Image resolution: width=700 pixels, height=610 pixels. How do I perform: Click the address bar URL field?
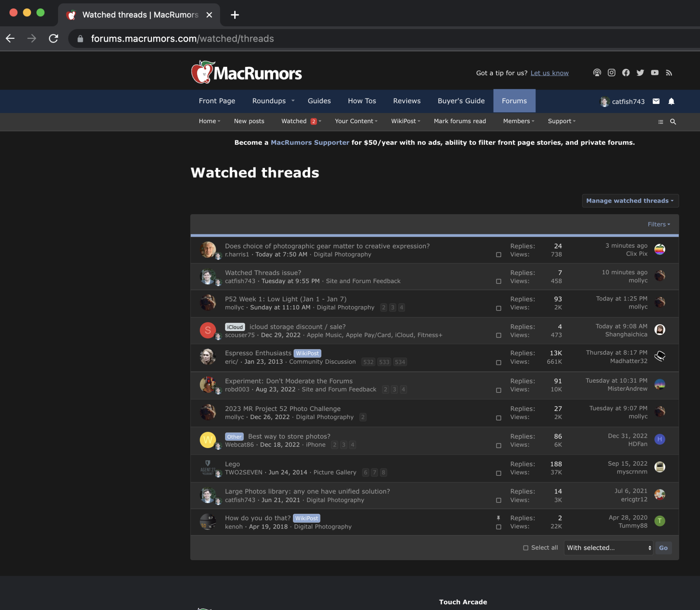click(x=385, y=38)
